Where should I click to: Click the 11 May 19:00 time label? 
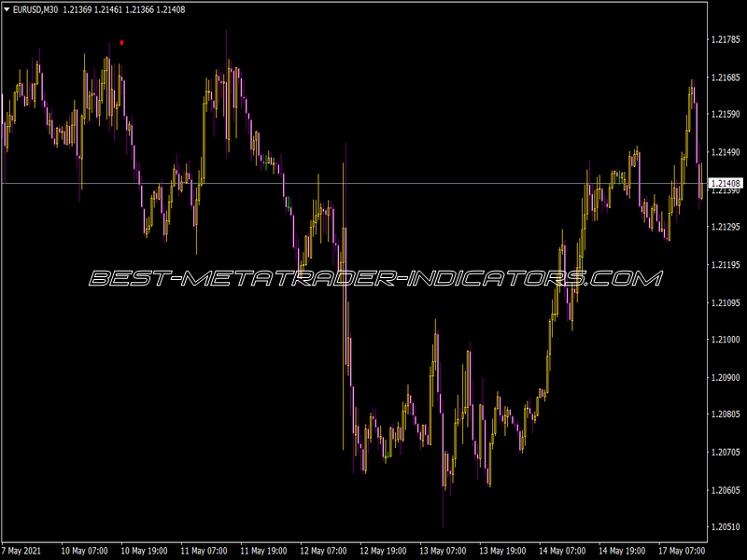[x=263, y=551]
